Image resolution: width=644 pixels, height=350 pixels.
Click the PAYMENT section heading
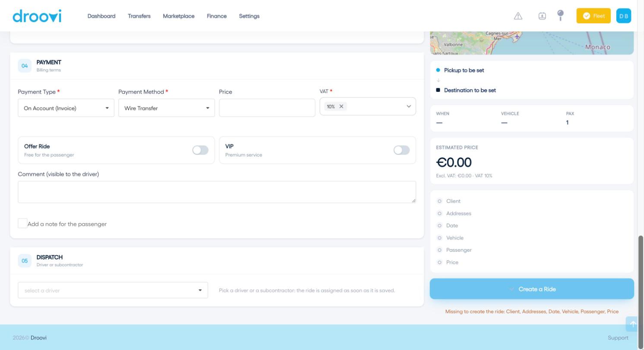point(49,62)
